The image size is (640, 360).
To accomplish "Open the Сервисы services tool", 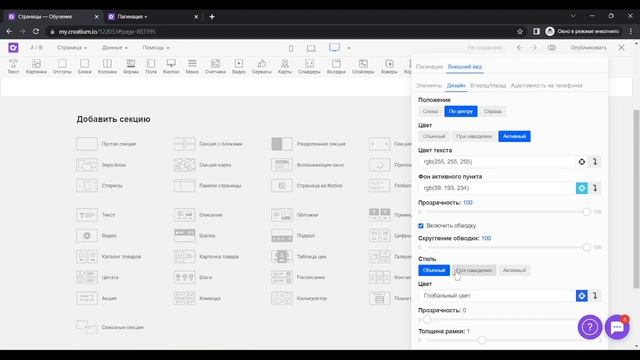I will point(262,66).
